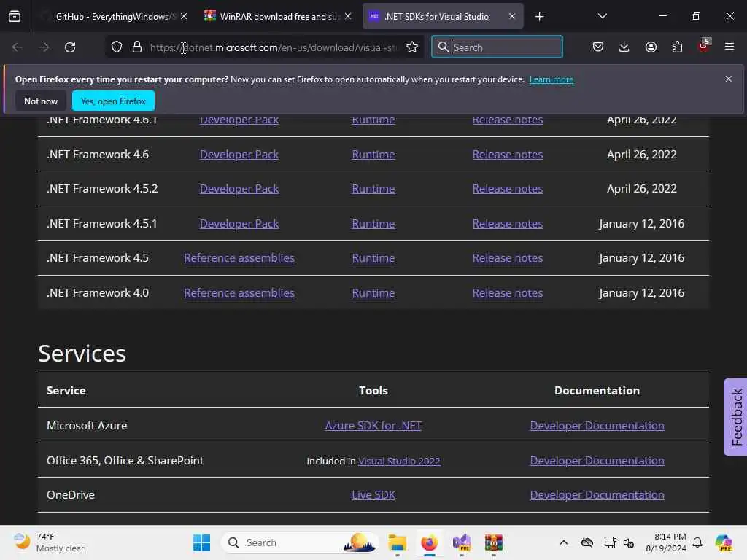Viewport: 747px width, 560px height.
Task: Open Copilot preview taskbar icon
Action: tap(724, 542)
